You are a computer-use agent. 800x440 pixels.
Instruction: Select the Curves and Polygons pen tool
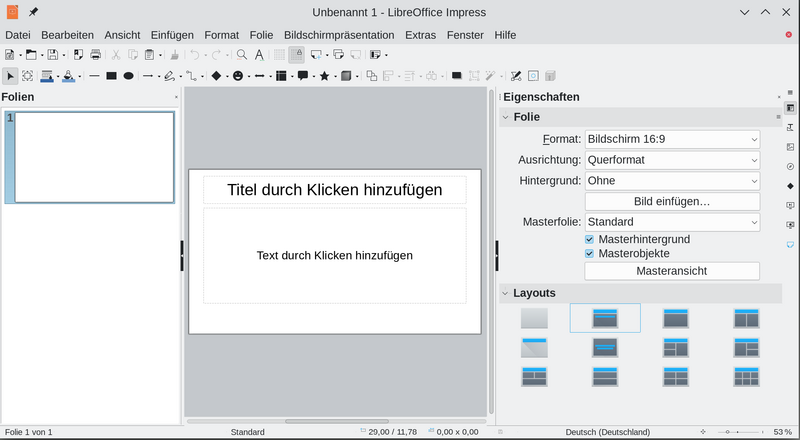(169, 76)
